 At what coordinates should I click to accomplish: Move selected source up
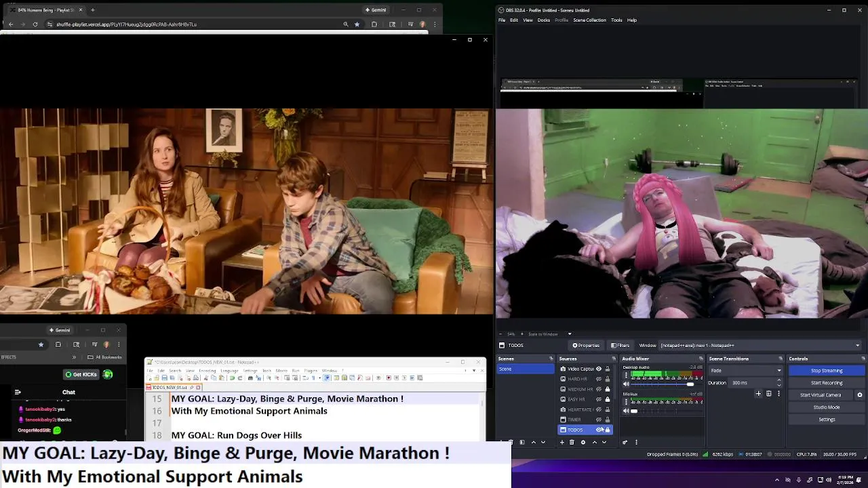595,443
